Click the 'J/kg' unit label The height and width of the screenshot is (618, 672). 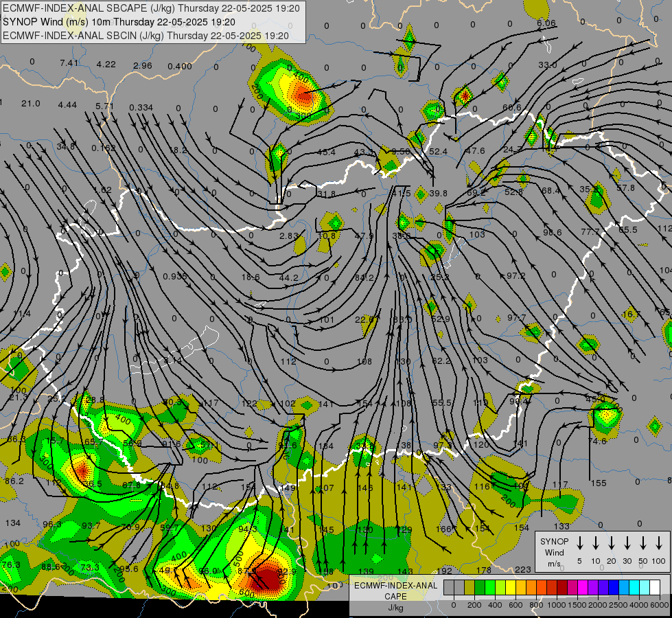click(x=395, y=608)
